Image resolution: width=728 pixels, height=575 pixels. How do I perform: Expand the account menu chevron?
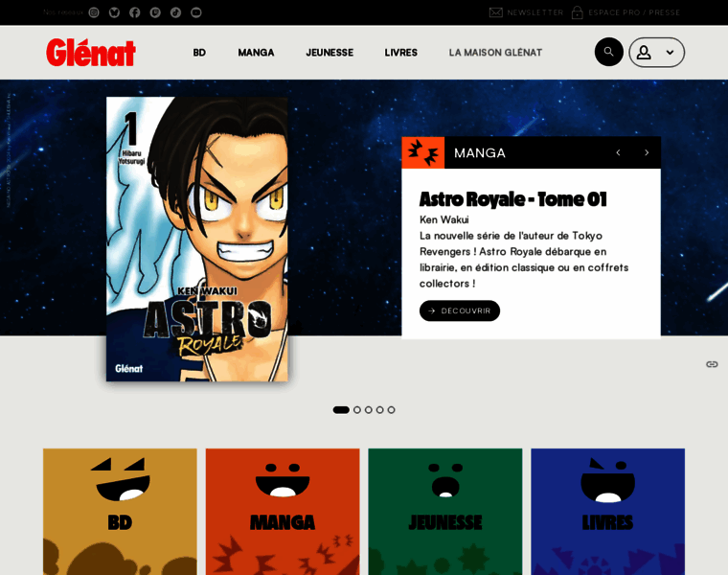(670, 53)
